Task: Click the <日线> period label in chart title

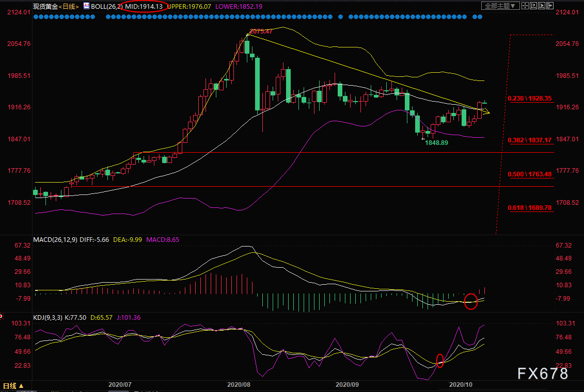Action: click(x=67, y=6)
